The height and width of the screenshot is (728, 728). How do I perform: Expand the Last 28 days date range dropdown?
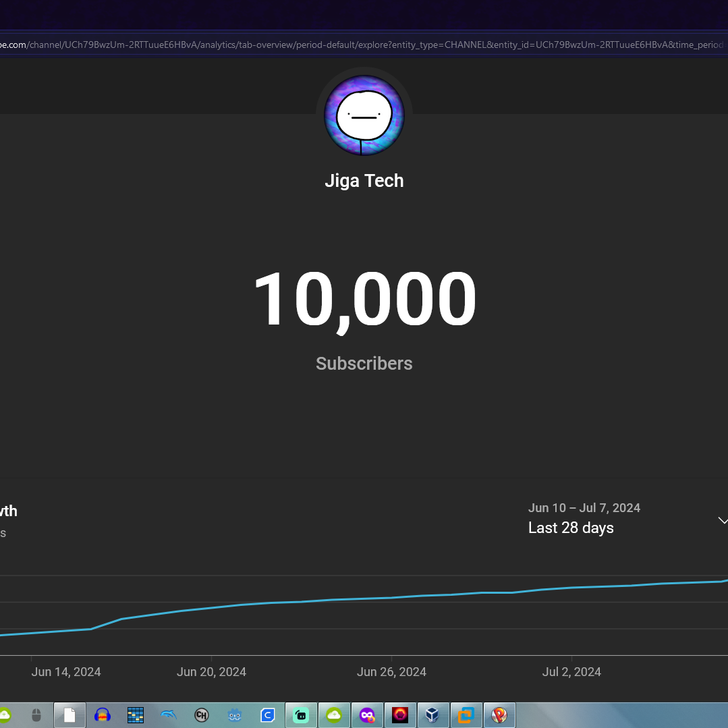[571, 528]
